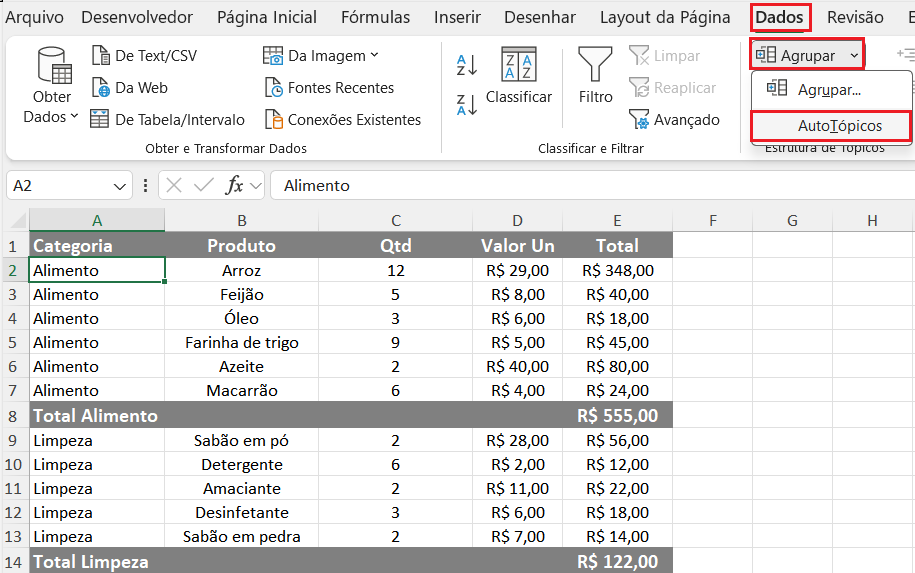Screen dimensions: 915x573
Task: Open the Layout da Página tab
Action: coord(665,17)
